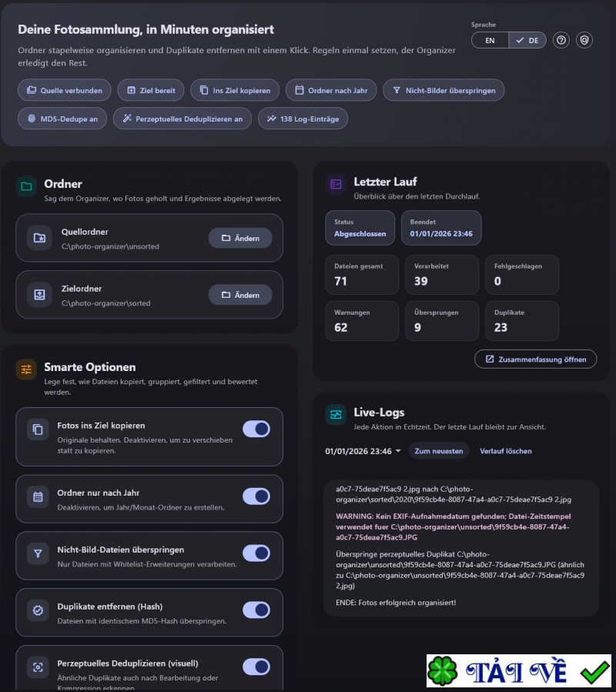Open Zusammenfassung öffnen summary button
Image resolution: width=616 pixels, height=692 pixels.
[536, 359]
